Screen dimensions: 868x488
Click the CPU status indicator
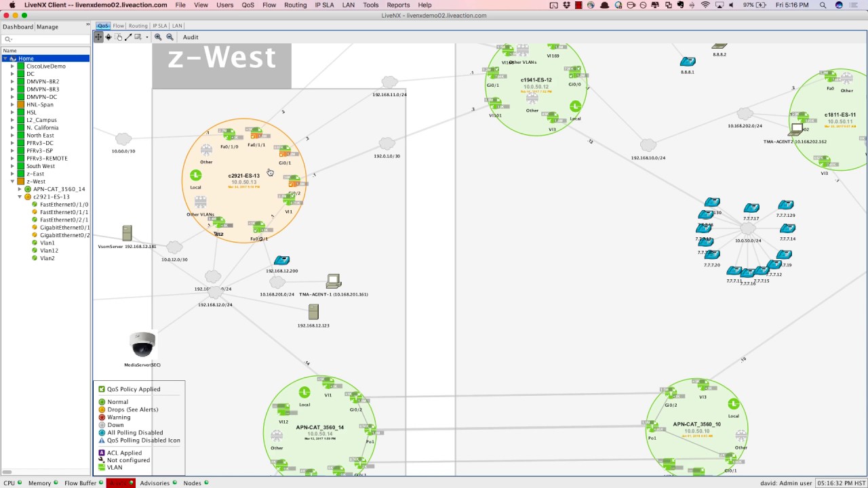(13, 483)
